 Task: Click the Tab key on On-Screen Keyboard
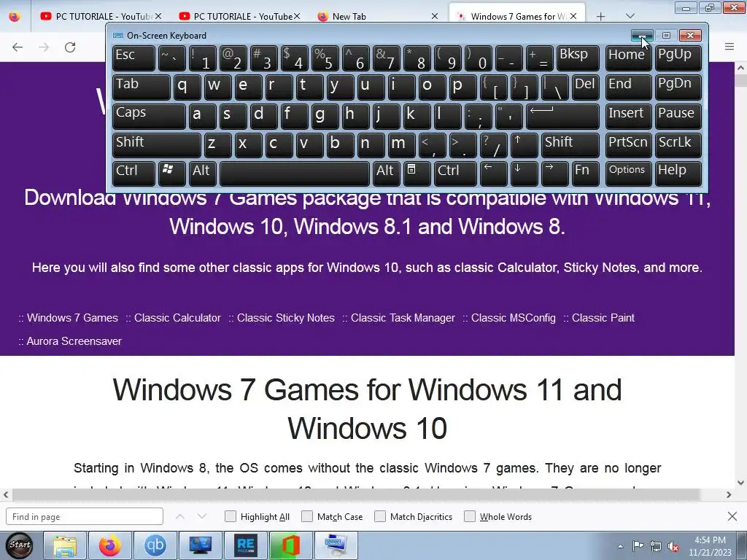tap(142, 87)
